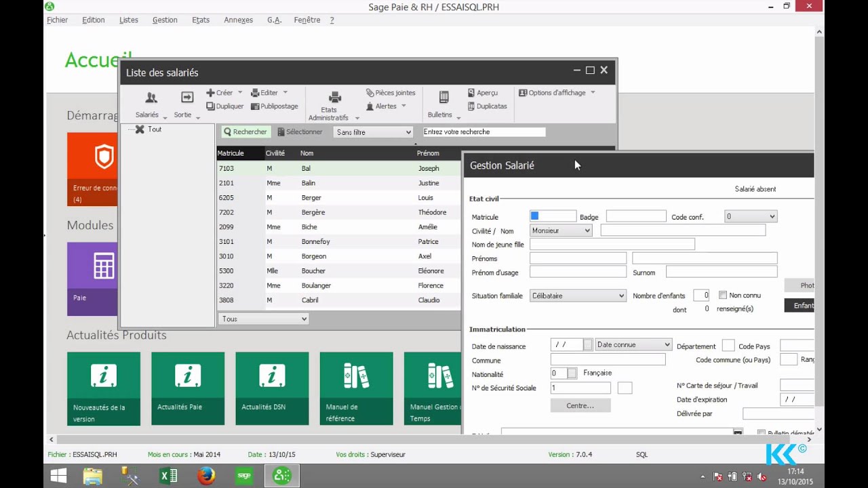868x488 pixels.
Task: Click the green Sage taskbar icon
Action: (x=244, y=476)
